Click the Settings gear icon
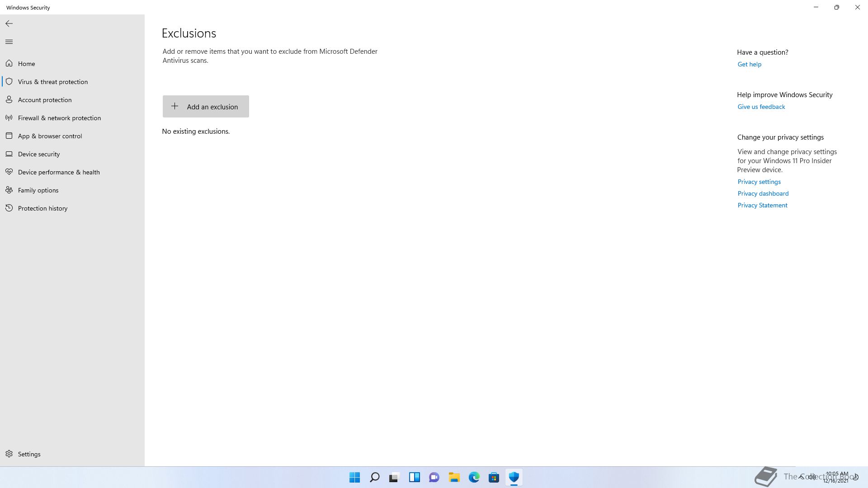Screen dimensions: 868x488 9,454
